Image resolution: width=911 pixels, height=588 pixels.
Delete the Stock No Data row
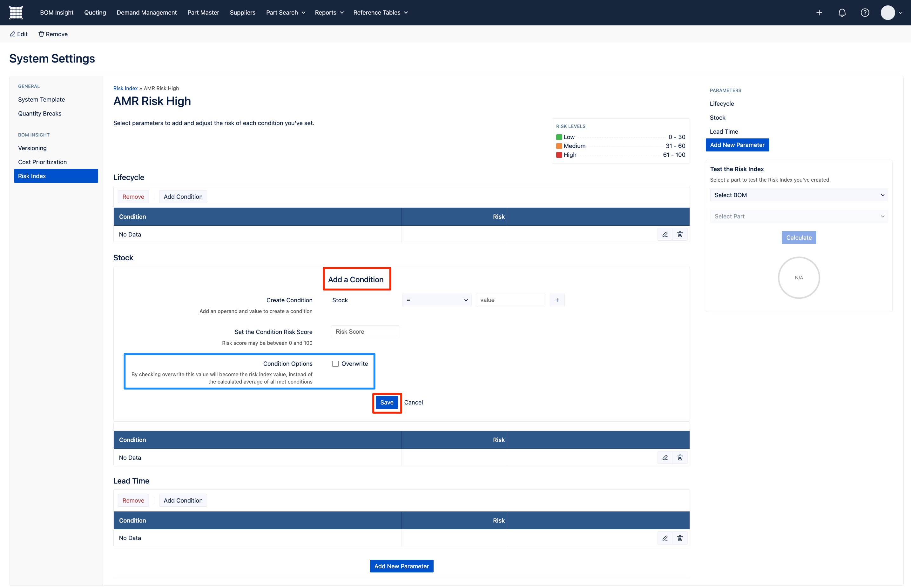tap(680, 458)
